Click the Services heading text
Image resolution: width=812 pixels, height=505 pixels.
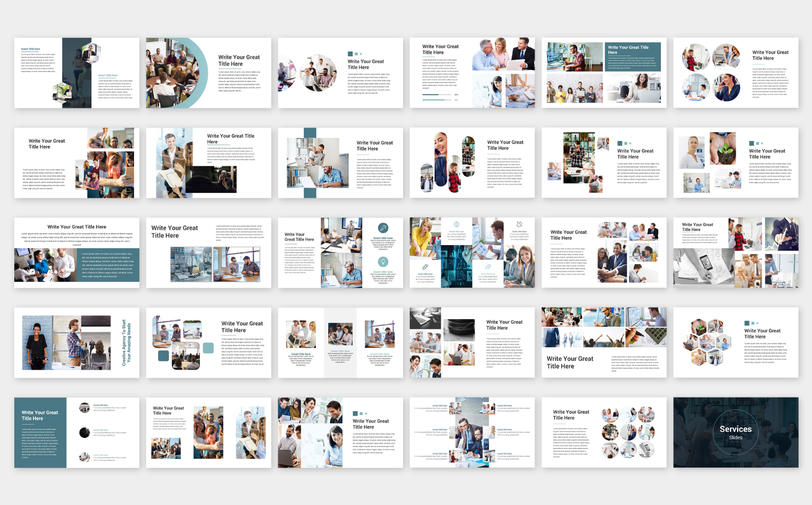[735, 429]
